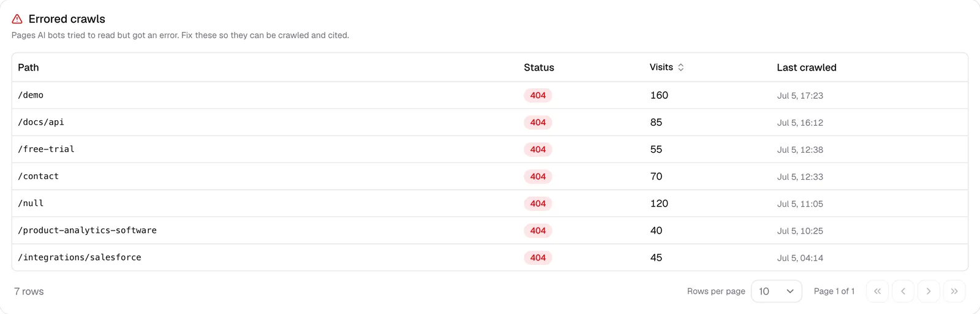980x314 pixels.
Task: Select the /product-analytics-software path
Action: point(87,231)
